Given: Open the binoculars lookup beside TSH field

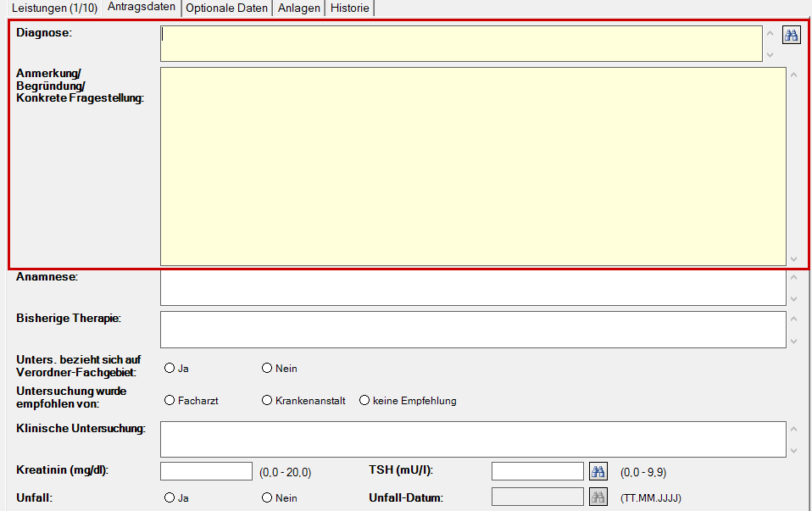Looking at the screenshot, I should (598, 472).
